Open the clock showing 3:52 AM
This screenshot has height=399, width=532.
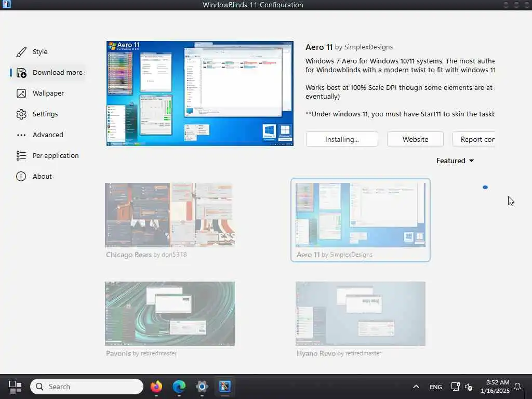pyautogui.click(x=495, y=387)
